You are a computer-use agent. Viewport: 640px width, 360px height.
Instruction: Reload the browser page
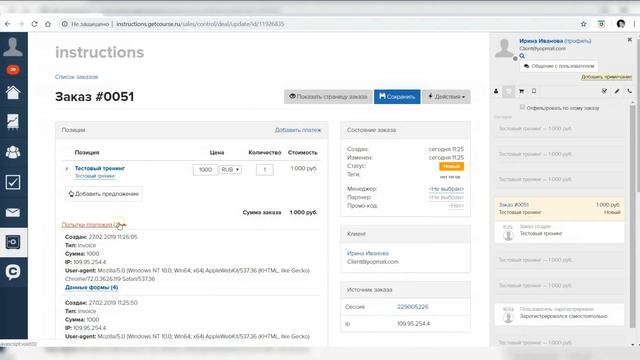[x=34, y=24]
